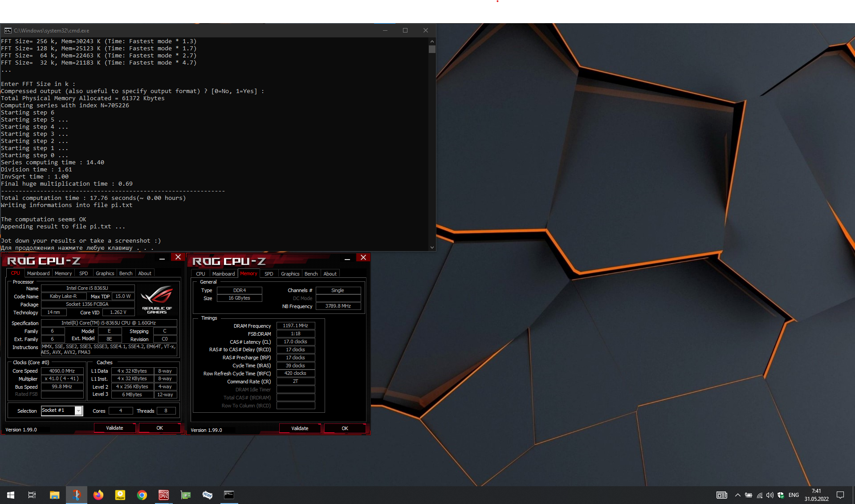Open the Windows Start menu

11,495
